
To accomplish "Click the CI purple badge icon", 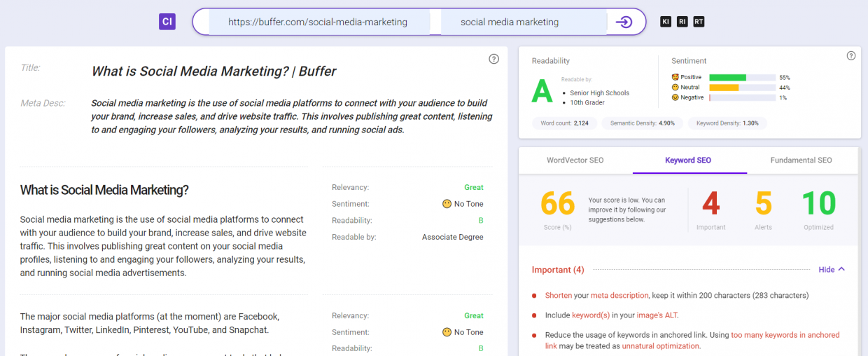I will (x=167, y=22).
